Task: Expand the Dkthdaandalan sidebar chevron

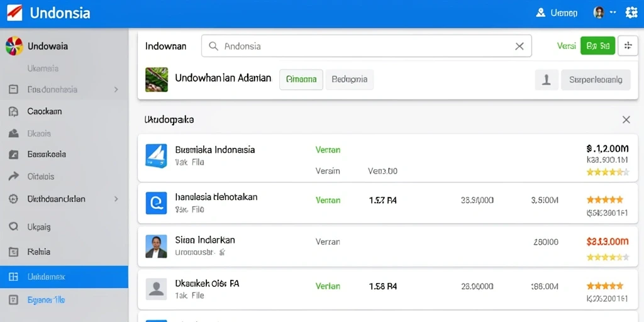Action: [116, 199]
